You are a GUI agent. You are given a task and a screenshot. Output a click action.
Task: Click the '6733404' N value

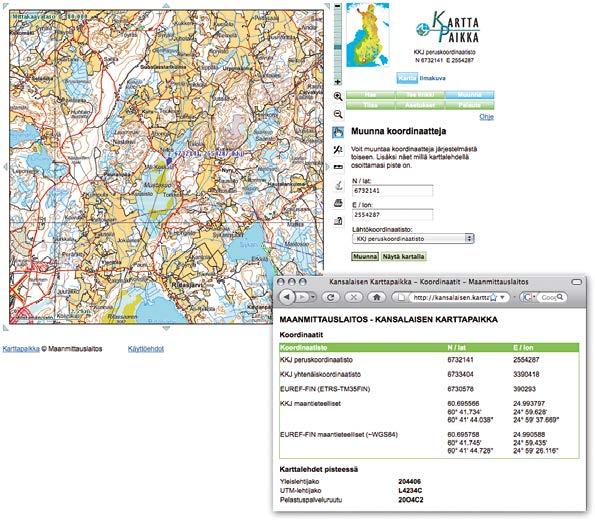point(460,374)
